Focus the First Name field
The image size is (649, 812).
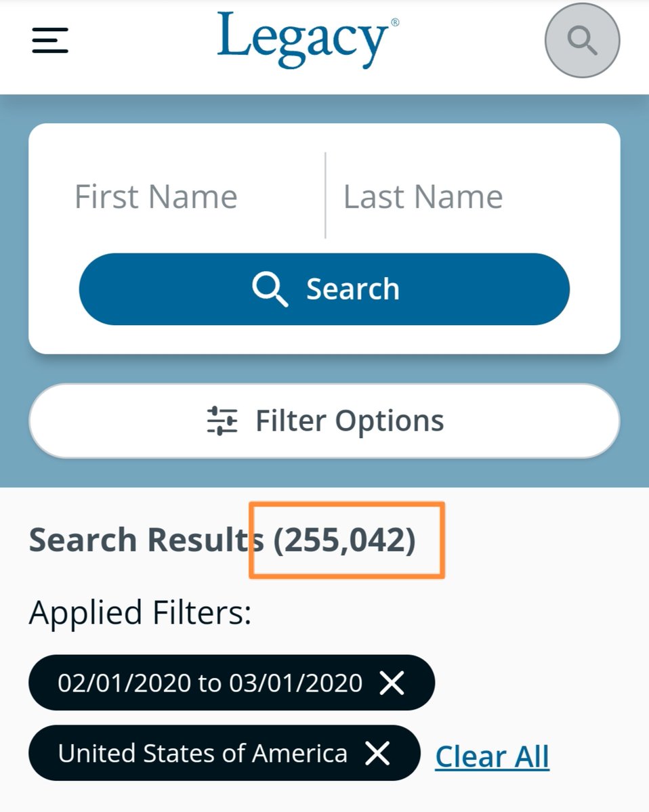tap(176, 196)
